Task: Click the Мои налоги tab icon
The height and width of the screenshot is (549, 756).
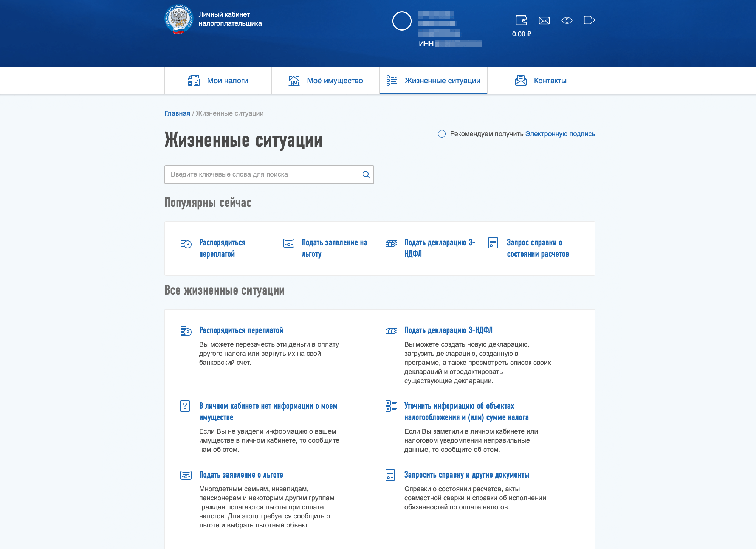Action: tap(194, 81)
